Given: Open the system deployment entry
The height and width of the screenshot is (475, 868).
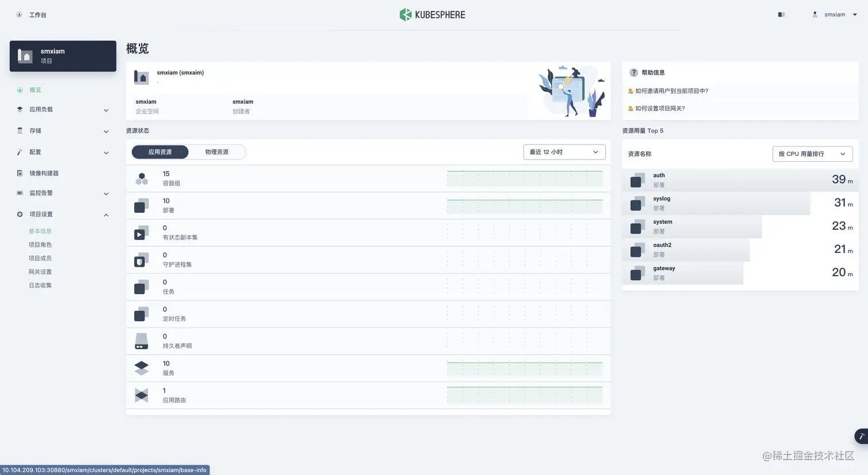Looking at the screenshot, I should coord(741,227).
